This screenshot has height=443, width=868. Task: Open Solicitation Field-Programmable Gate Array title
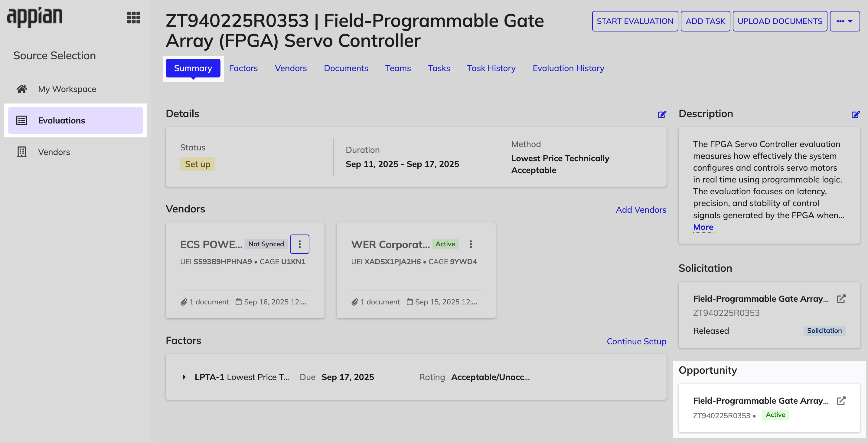(761, 299)
